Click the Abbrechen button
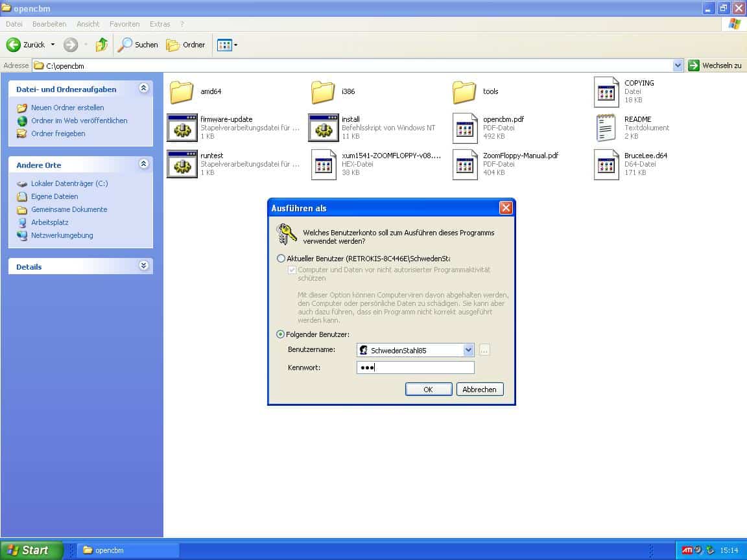Screen dimensions: 747x560 [x=479, y=389]
